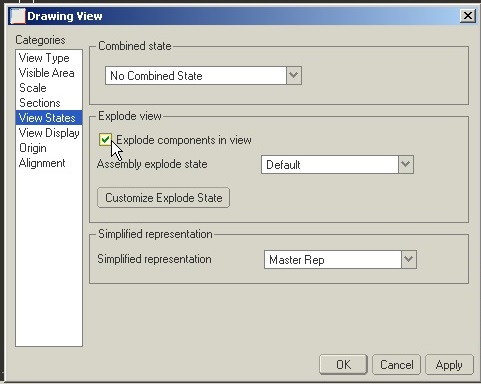
Task: Choose Alignment category
Action: coord(49,163)
